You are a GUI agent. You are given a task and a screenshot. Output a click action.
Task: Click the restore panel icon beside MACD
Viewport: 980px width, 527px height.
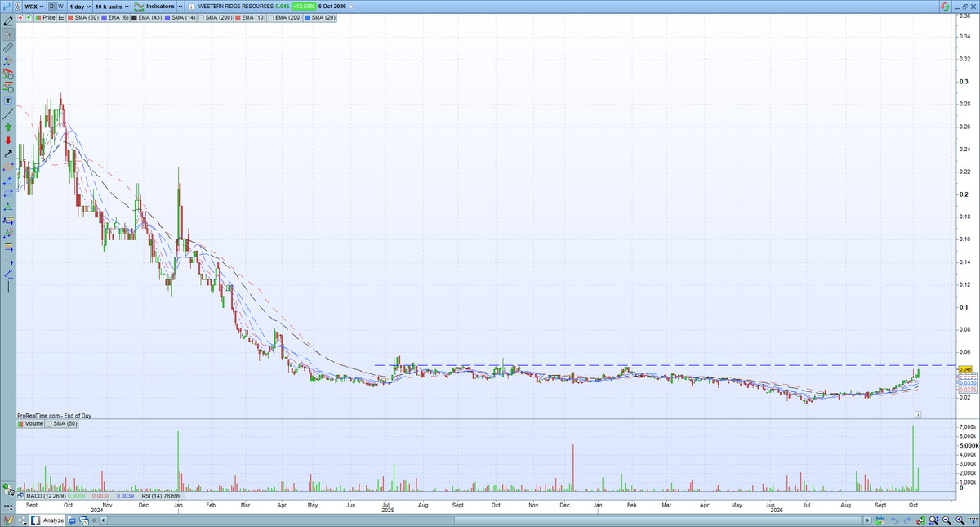20,496
